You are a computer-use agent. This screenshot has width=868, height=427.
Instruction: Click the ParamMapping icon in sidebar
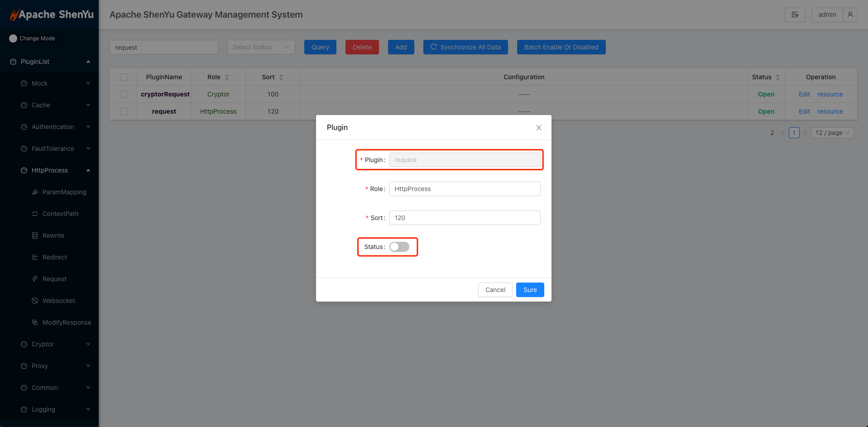[35, 192]
